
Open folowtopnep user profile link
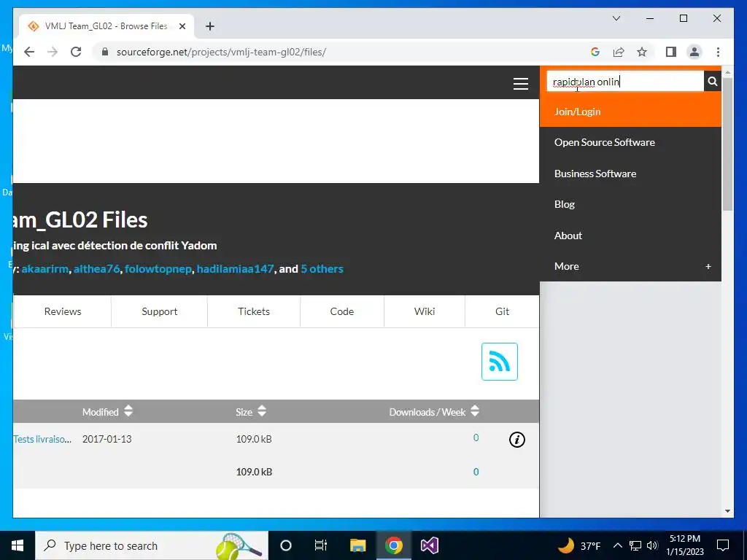pos(158,269)
